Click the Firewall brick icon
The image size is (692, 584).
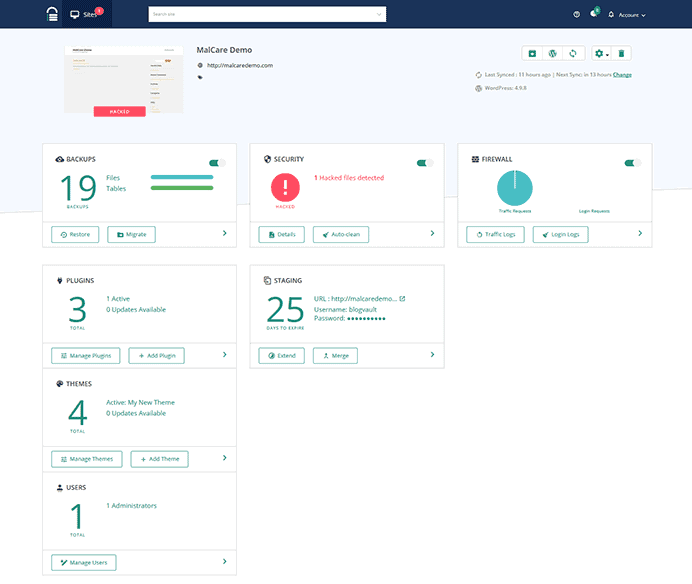tap(475, 159)
